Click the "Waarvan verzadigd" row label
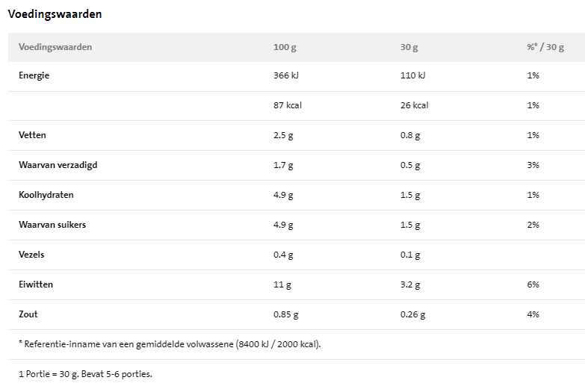 click(x=58, y=165)
